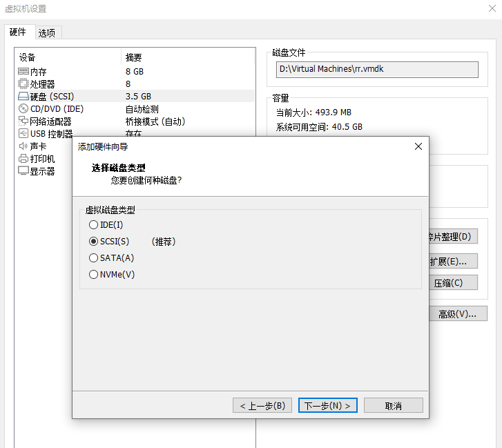The width and height of the screenshot is (502, 448).
Task: Click the printer (打印机) icon
Action: point(23,159)
